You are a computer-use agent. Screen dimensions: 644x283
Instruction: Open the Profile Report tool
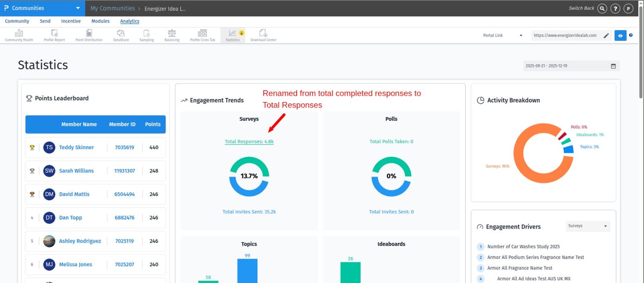pyautogui.click(x=54, y=35)
